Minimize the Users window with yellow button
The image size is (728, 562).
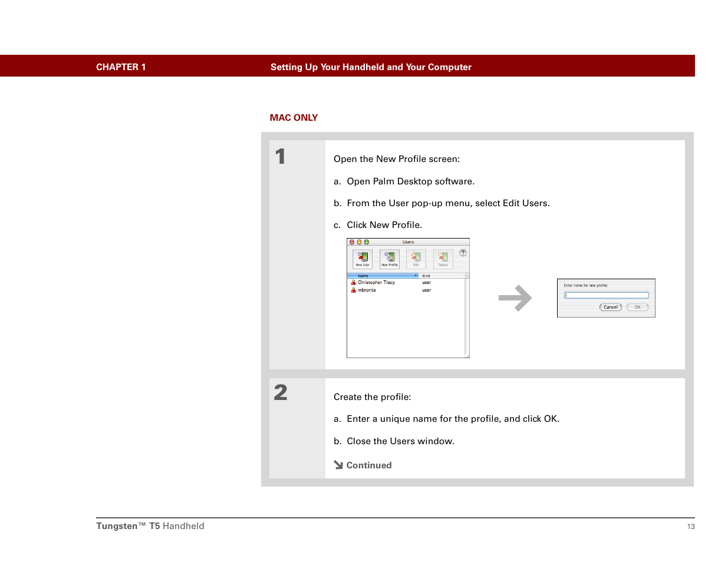[359, 242]
